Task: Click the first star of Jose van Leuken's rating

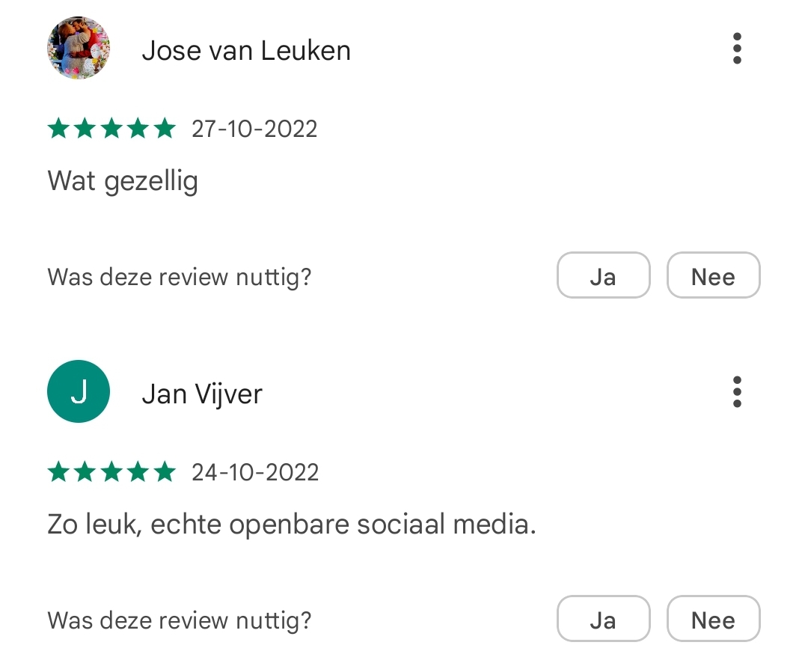Action: pos(58,128)
